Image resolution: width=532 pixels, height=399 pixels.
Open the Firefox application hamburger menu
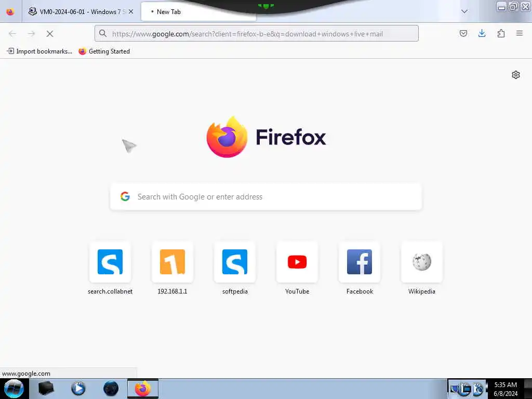520,33
